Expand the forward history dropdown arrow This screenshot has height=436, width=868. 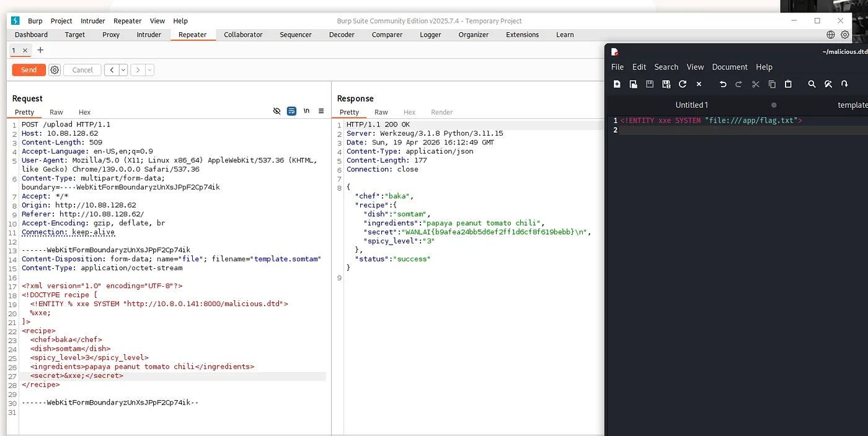(x=149, y=70)
